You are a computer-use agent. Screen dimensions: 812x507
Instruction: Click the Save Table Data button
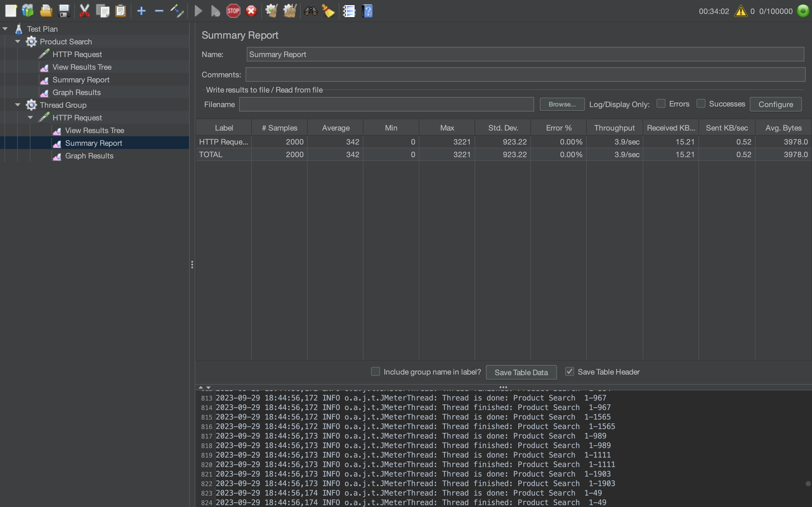point(521,372)
